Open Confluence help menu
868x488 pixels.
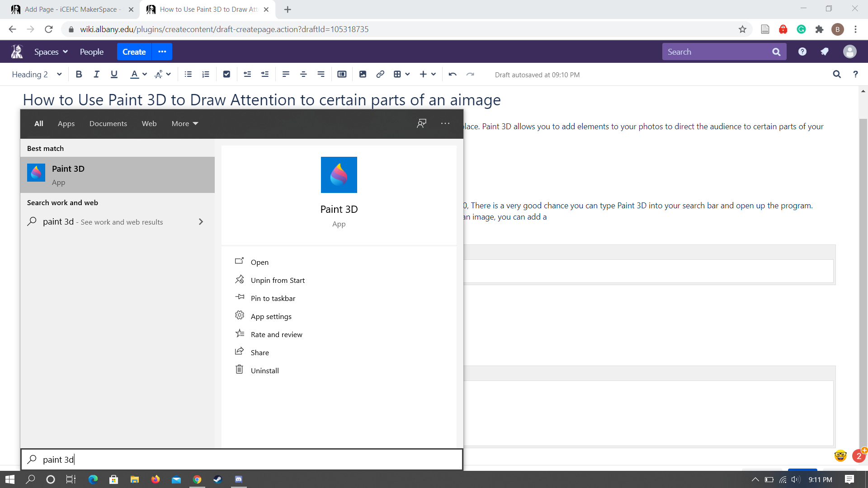802,52
